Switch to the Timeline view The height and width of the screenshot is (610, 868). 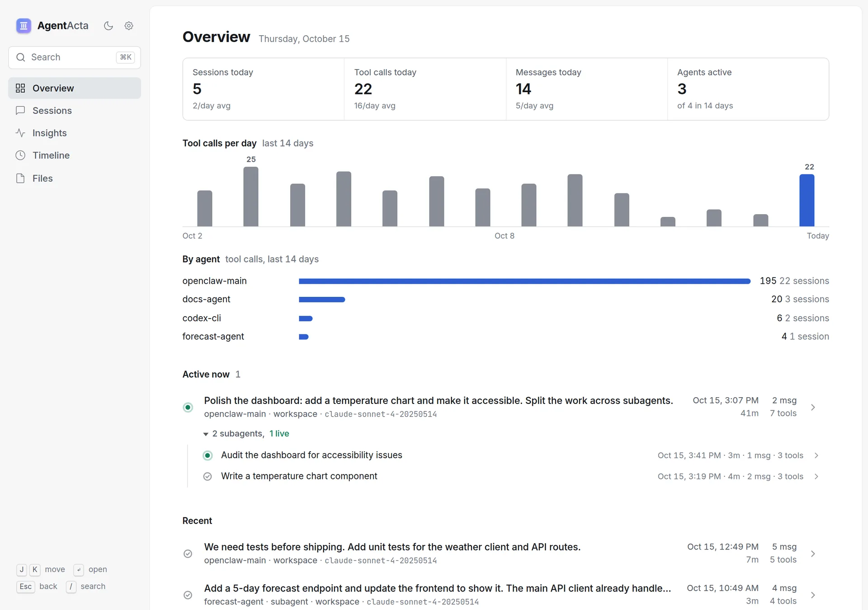coord(75,155)
